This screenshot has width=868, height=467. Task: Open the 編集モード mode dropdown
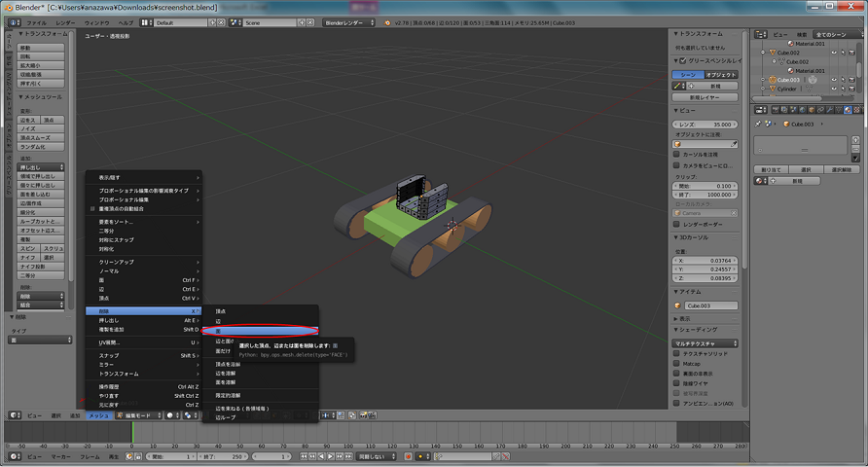[138, 414]
